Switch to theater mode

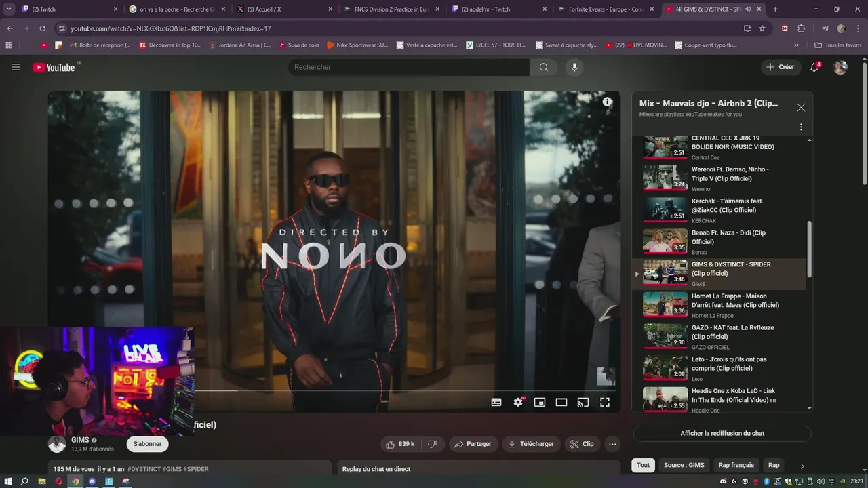tap(561, 402)
